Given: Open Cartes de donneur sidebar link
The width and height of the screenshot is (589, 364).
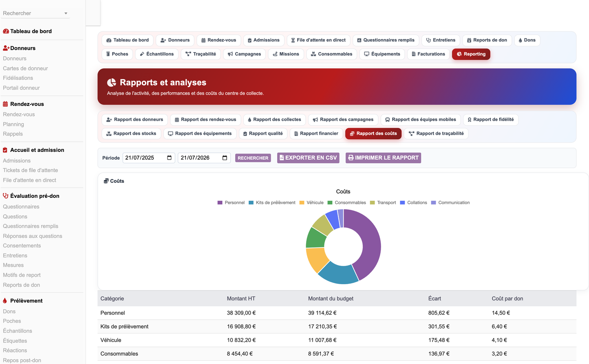Looking at the screenshot, I should [x=25, y=68].
